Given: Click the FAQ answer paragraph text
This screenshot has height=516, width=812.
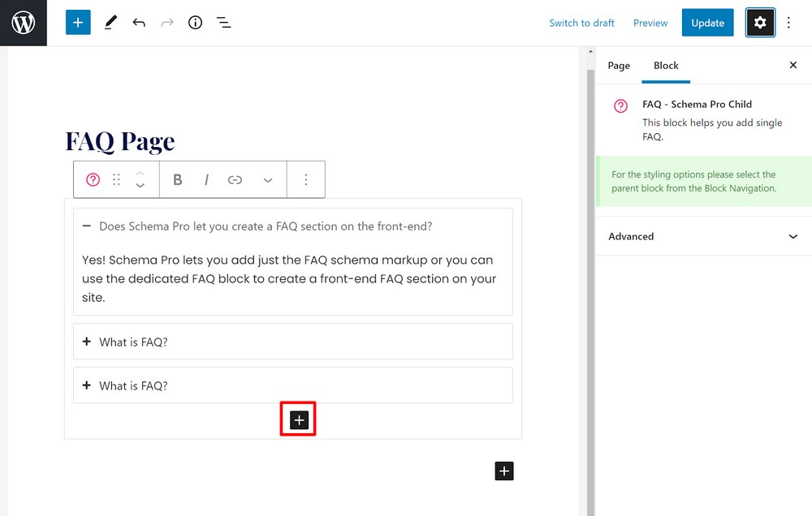Looking at the screenshot, I should 289,278.
